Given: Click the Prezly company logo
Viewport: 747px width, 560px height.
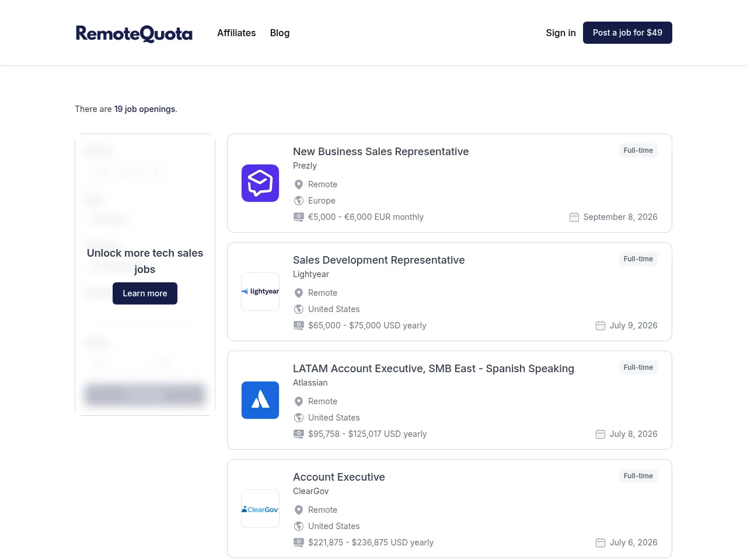Looking at the screenshot, I should [260, 183].
